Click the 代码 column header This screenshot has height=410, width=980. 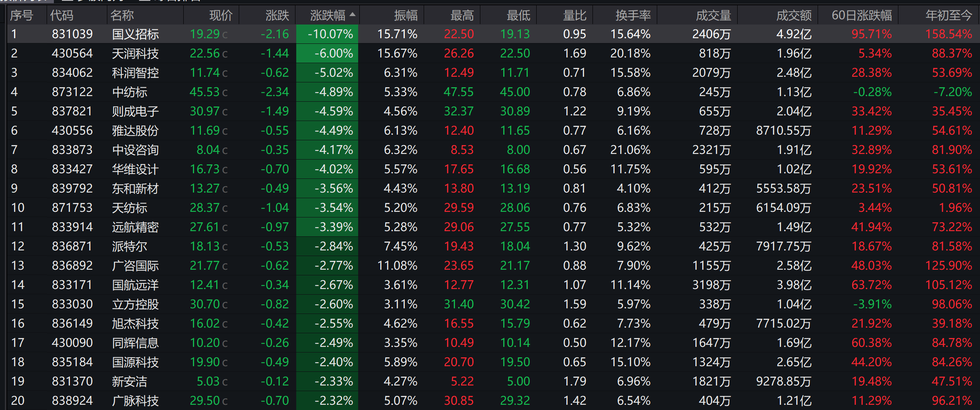tap(62, 15)
